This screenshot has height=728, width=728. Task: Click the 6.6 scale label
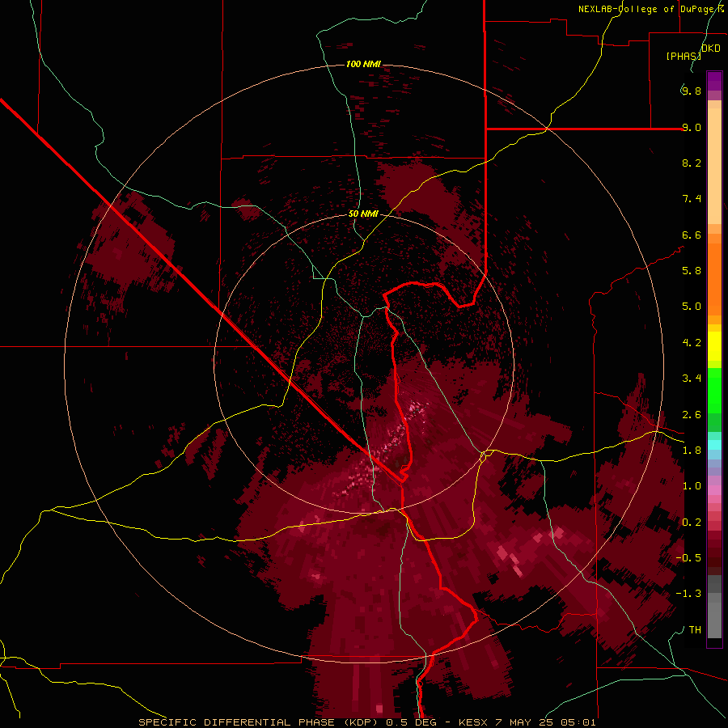(x=692, y=235)
